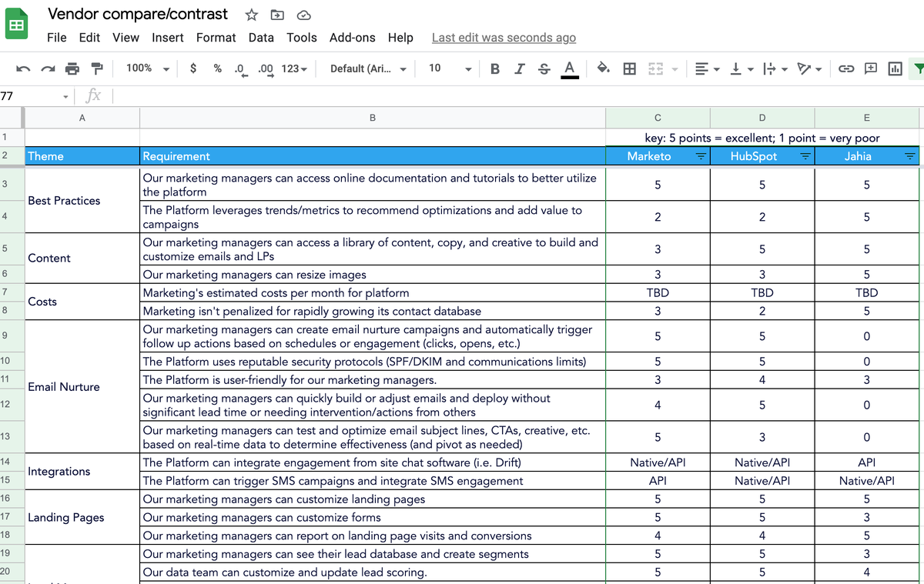This screenshot has width=924, height=584.
Task: Click the undo arrow
Action: [x=23, y=68]
